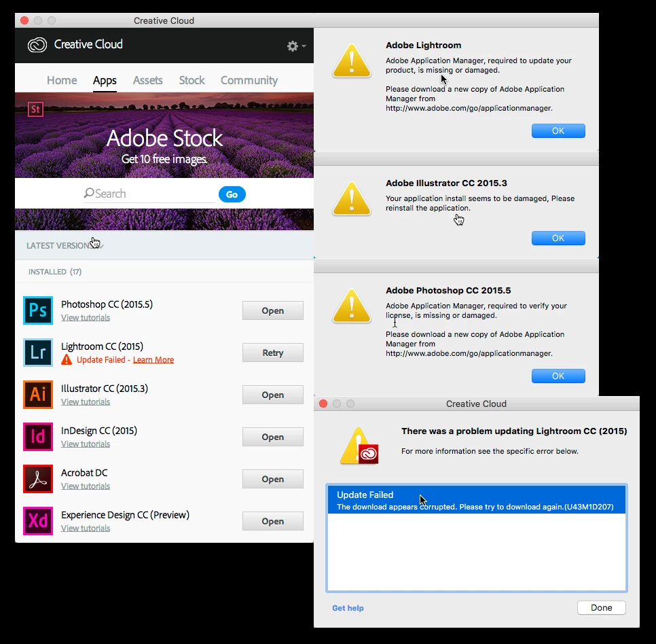Click the search magnifier icon

point(89,193)
